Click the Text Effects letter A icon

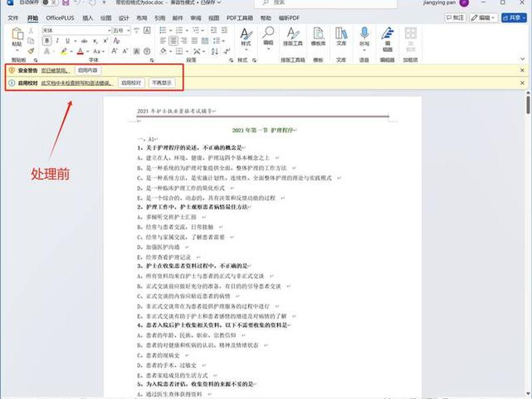pos(47,51)
